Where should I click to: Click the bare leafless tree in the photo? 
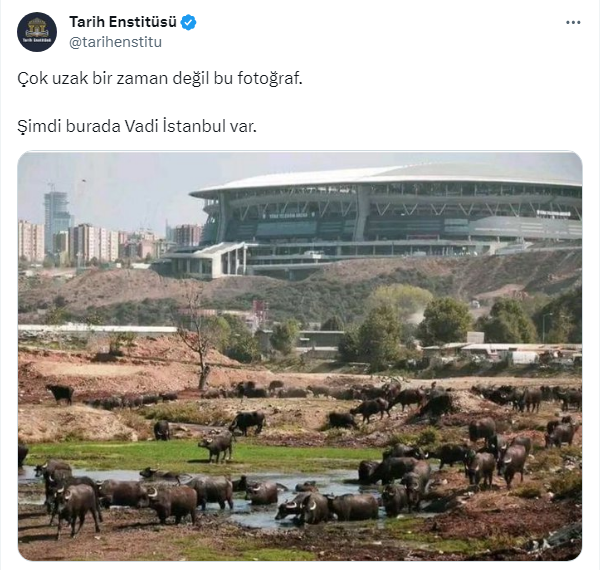[x=200, y=343]
